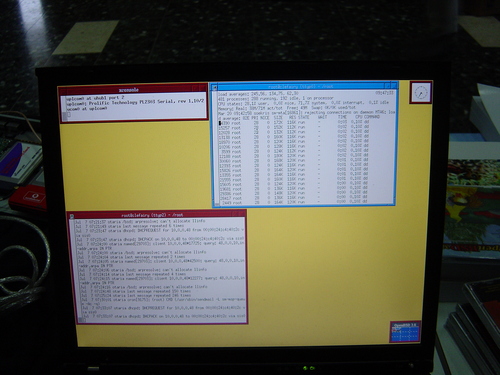This screenshot has height=375, width=500.
Task: Click the 'at uhub1 port 2' line in xconsole
Action: pos(95,98)
